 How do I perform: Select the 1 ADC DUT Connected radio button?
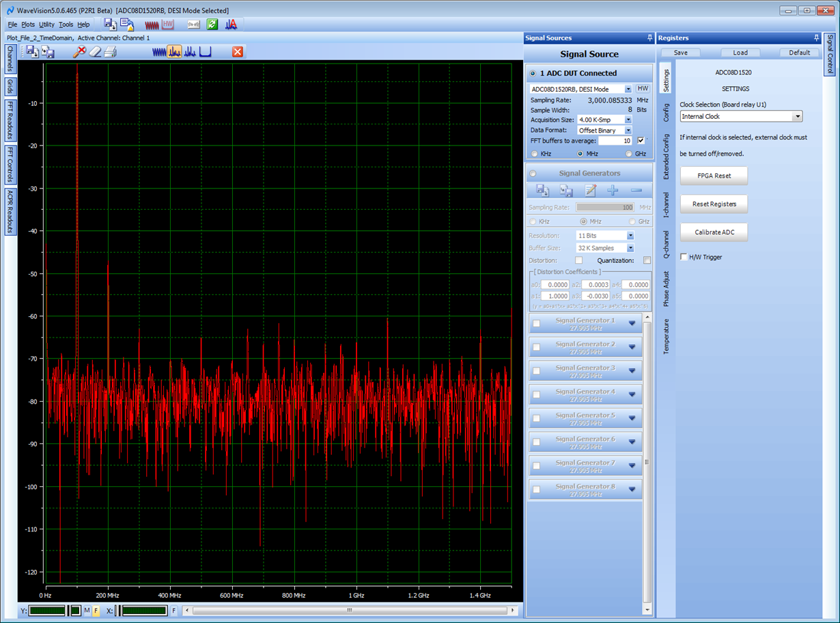coord(533,73)
